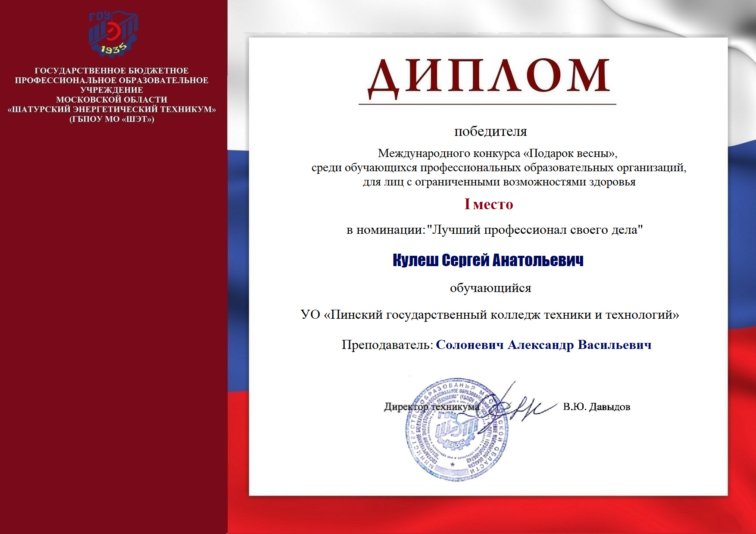Click "УО «Пинский государственный колледж техники и технологий»"

click(490, 315)
